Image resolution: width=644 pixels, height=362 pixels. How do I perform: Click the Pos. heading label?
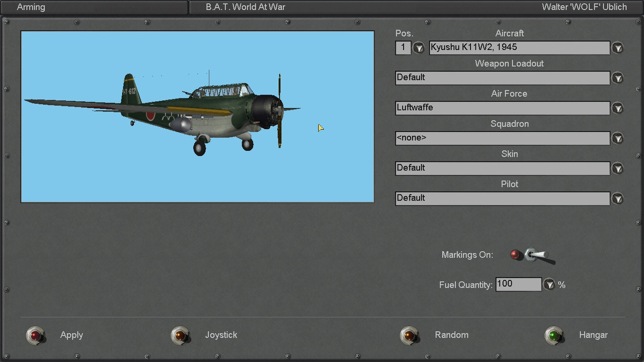click(x=404, y=33)
